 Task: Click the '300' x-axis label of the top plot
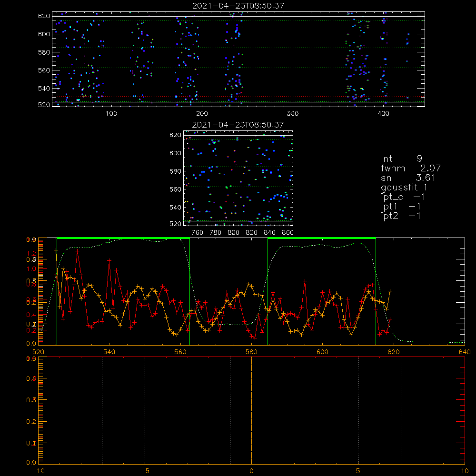click(293, 114)
